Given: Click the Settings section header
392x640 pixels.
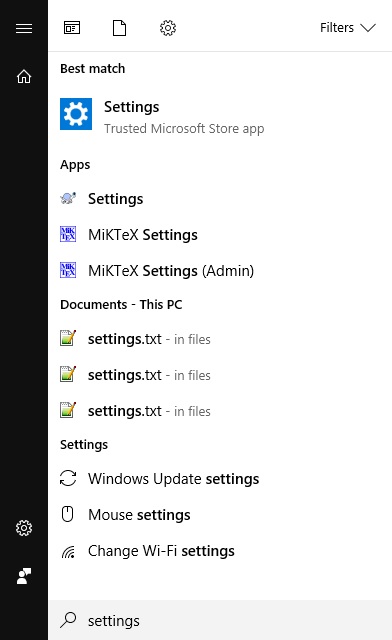Looking at the screenshot, I should [84, 444].
